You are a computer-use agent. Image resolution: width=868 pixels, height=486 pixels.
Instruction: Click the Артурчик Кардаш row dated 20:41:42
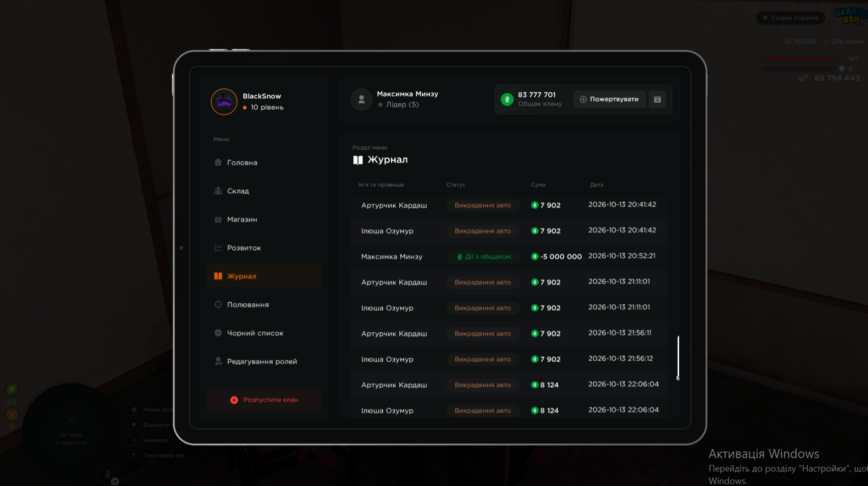point(509,205)
